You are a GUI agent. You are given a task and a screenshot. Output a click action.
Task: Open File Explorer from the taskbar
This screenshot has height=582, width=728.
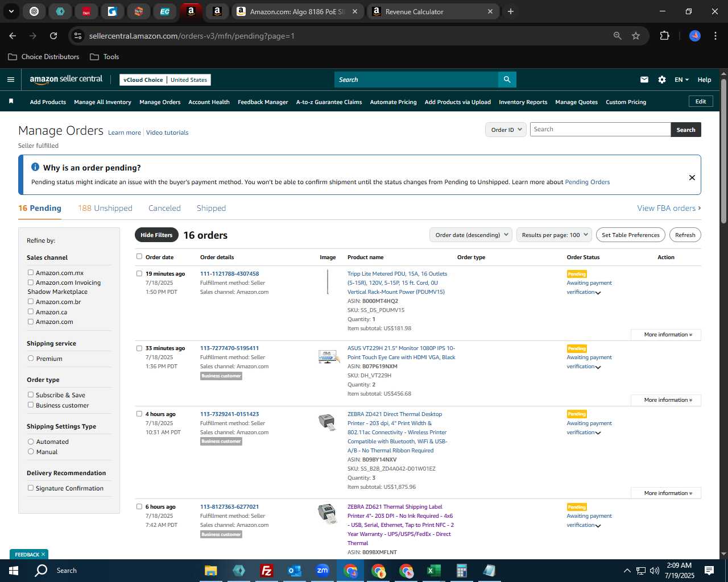[x=211, y=571]
